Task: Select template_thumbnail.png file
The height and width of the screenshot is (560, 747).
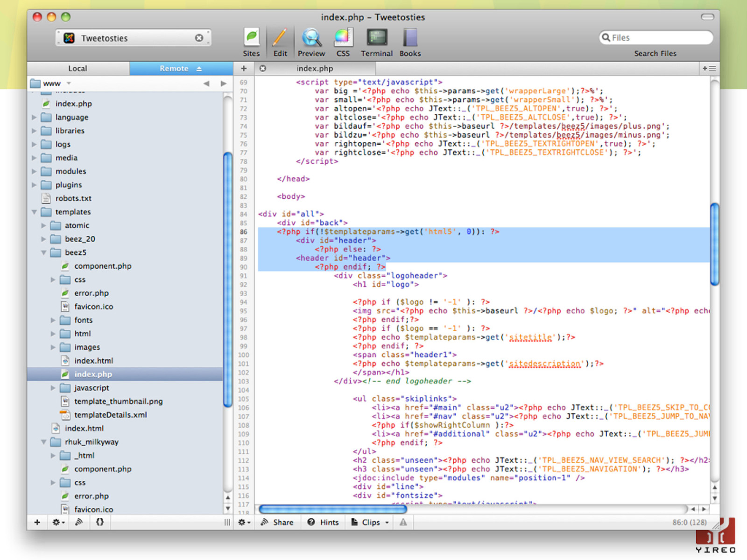Action: pos(118,401)
